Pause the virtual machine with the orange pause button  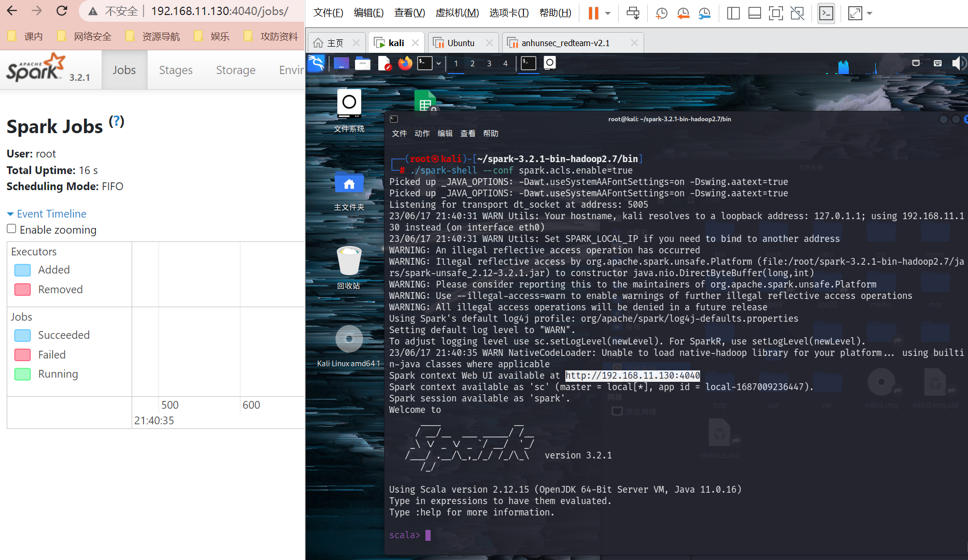[593, 13]
